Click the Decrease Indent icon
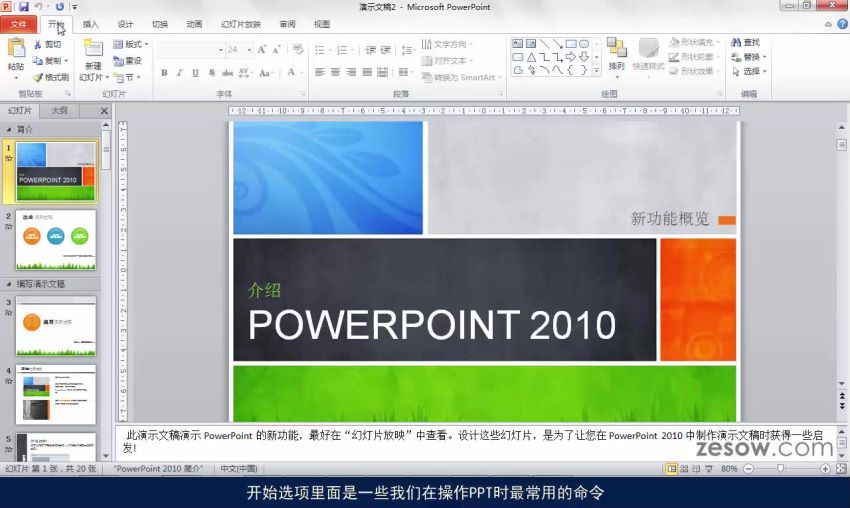 click(370, 50)
